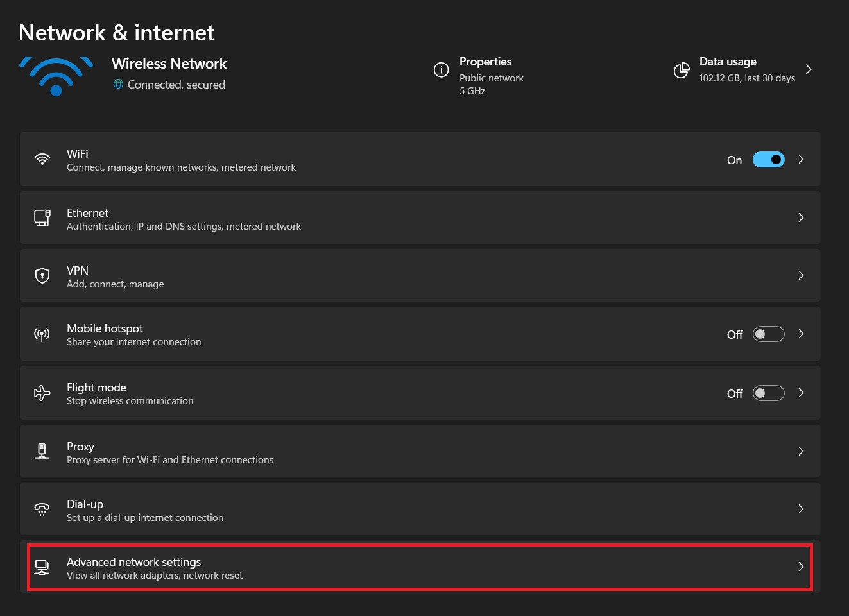849x616 pixels.
Task: Enable the Mobile hotspot toggle
Action: point(769,334)
